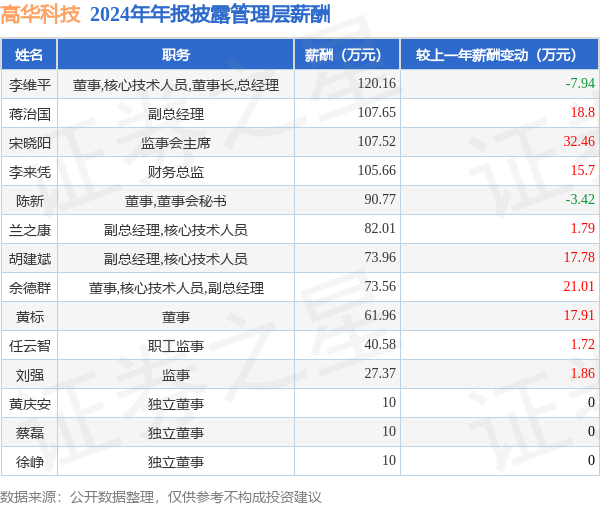Viewport: 600px width, 506px height.
Task: Click 刘强's 监事 position cell
Action: (x=176, y=375)
